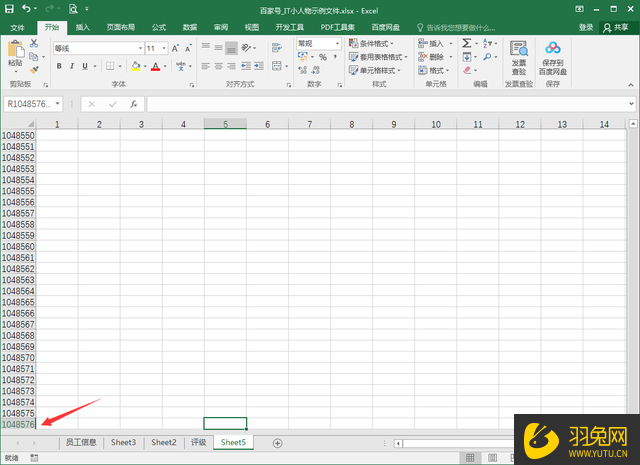
Task: Apply comma style number format
Action: pos(335,57)
